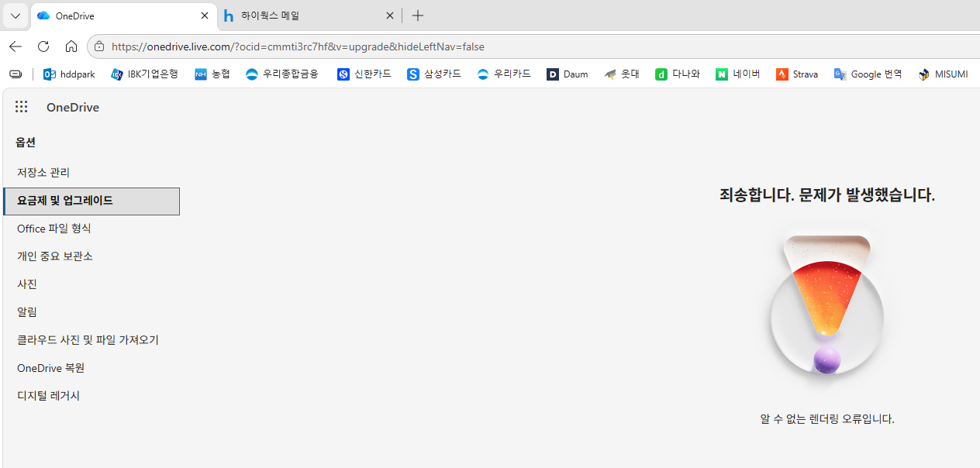Open the 삼성카드 bookmark
The height and width of the screenshot is (468, 980).
(x=434, y=74)
